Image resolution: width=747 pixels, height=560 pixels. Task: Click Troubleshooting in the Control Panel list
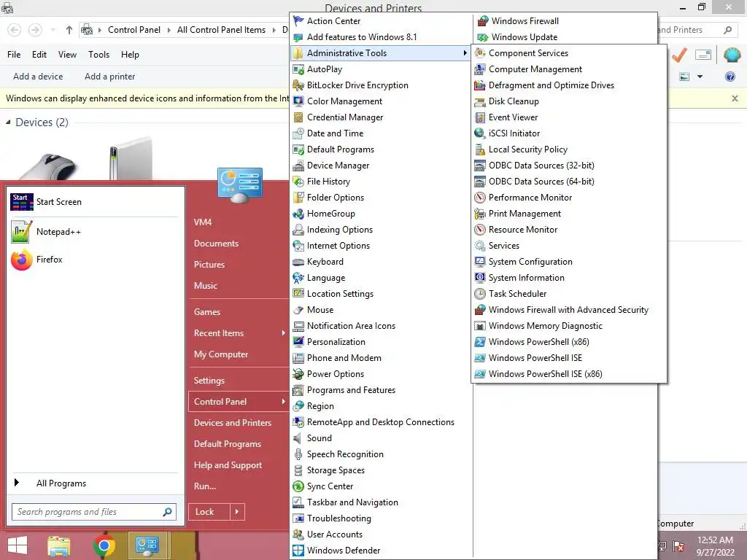tap(338, 518)
